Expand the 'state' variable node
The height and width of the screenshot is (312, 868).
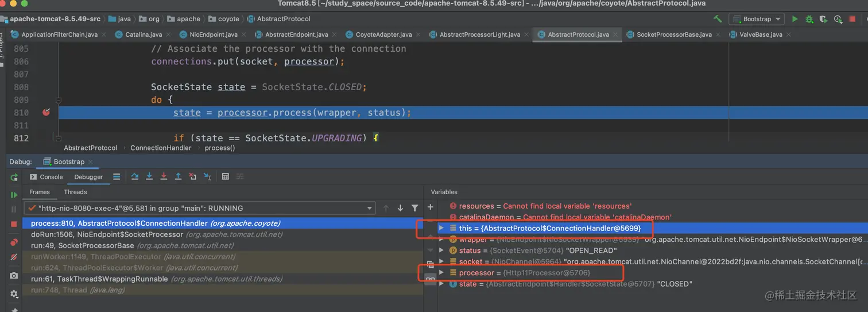[x=441, y=284]
